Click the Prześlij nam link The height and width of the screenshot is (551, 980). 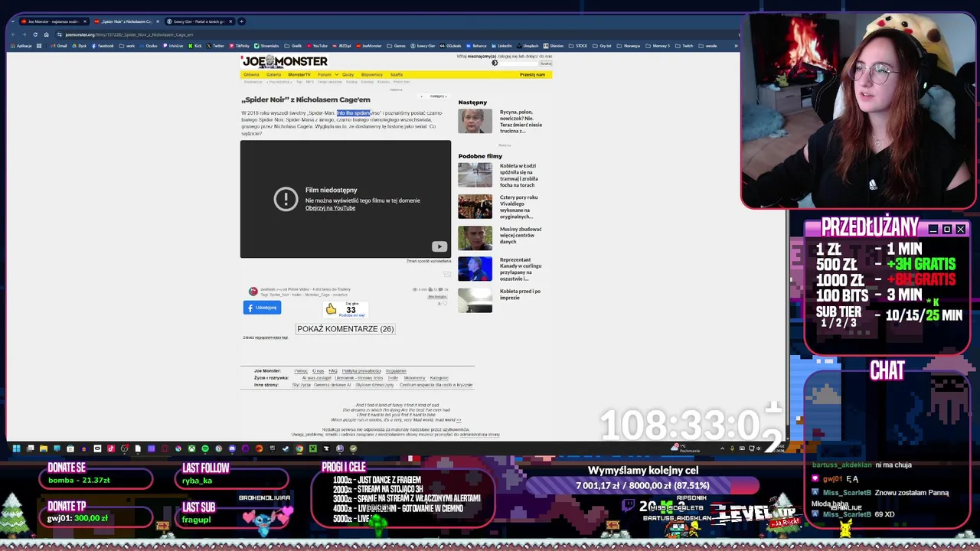pos(532,75)
